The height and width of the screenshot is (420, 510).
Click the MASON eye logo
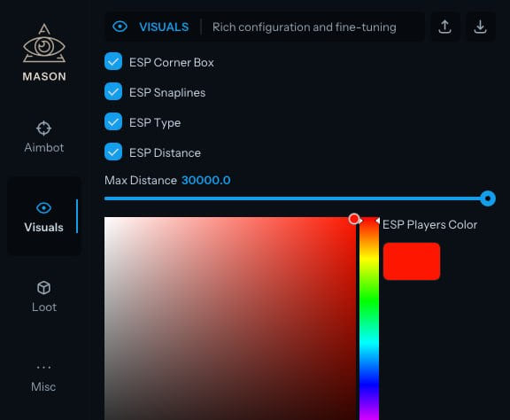click(44, 43)
